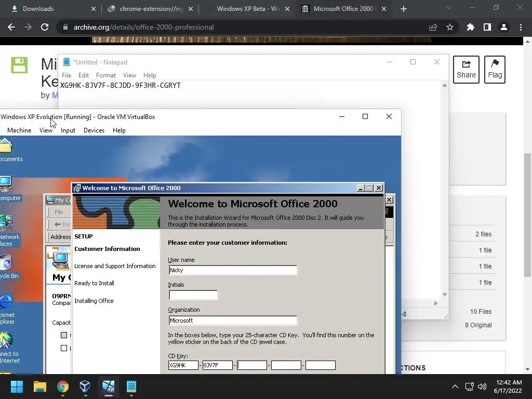Open Notepad Format menu

pos(106,75)
